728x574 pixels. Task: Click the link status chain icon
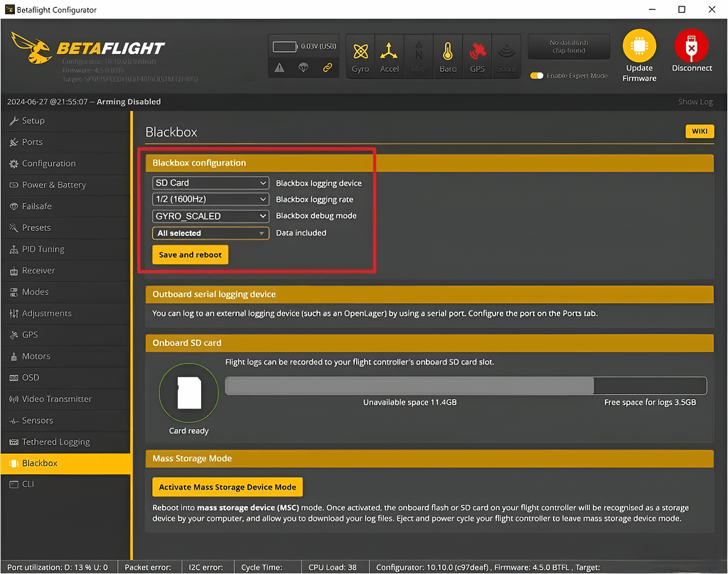click(x=328, y=67)
